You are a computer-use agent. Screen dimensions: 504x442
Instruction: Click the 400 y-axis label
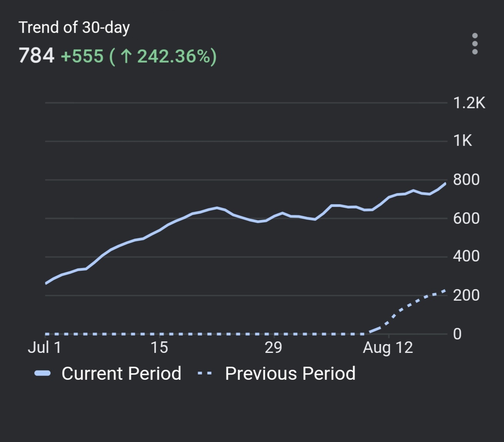[466, 256]
